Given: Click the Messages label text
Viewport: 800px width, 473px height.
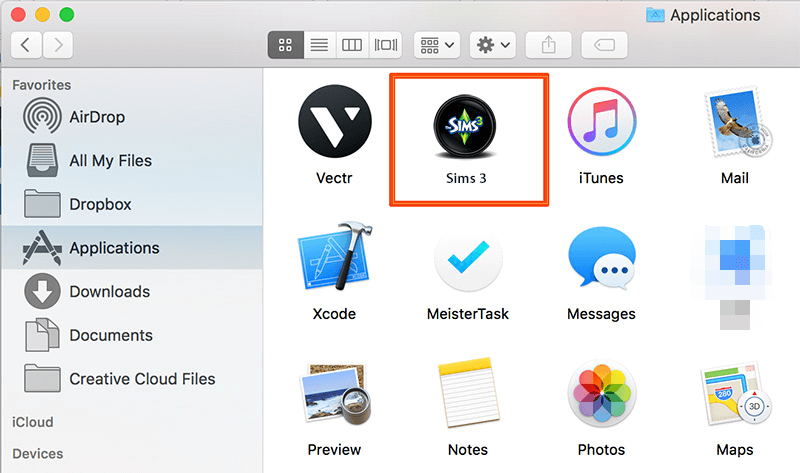Looking at the screenshot, I should point(601,314).
